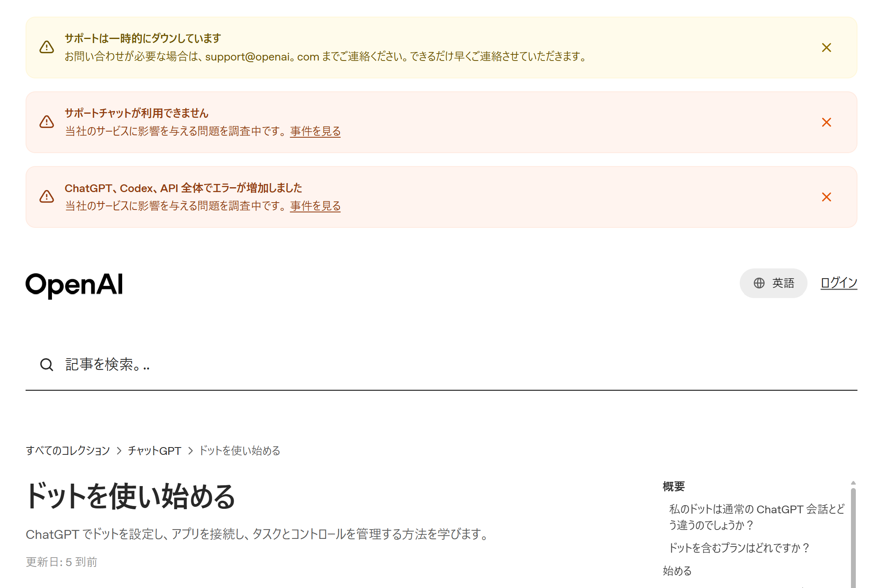Open the ログイン link

(x=838, y=283)
